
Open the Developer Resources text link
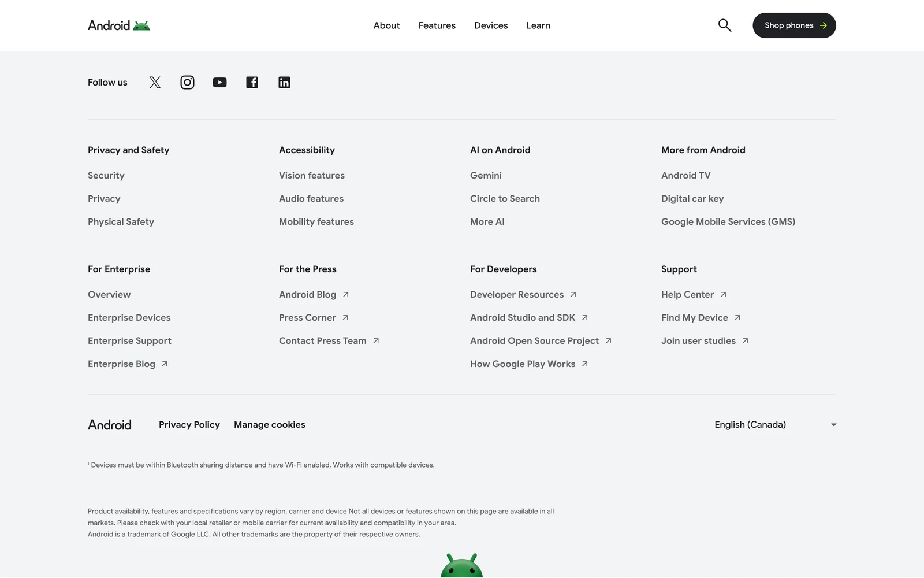(x=517, y=295)
